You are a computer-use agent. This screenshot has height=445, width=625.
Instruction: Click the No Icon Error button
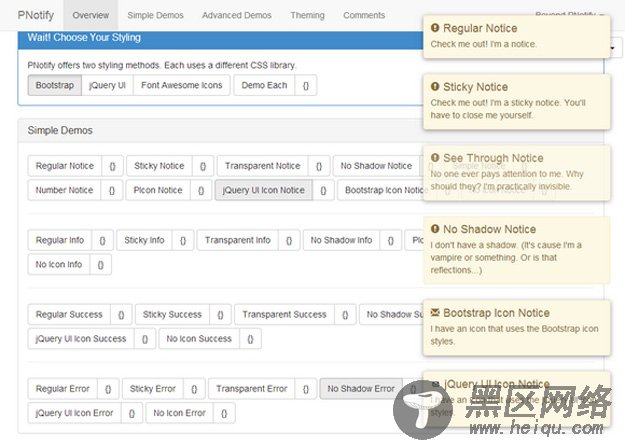click(x=180, y=413)
